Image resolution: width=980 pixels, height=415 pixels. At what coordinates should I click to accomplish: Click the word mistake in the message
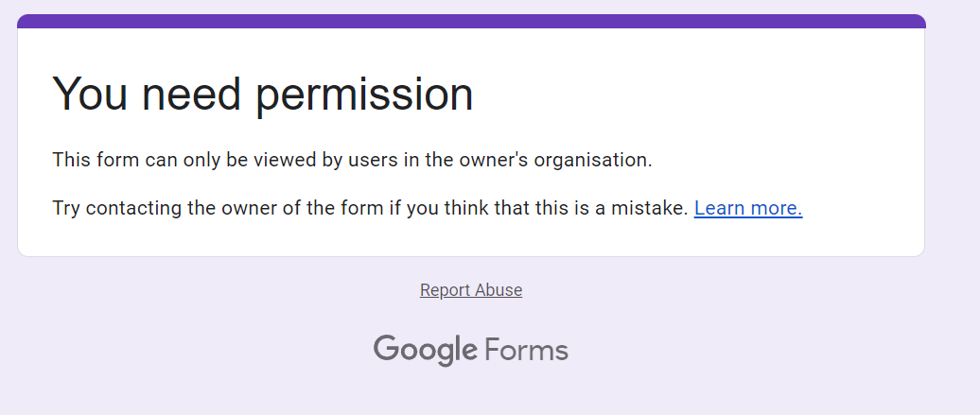point(651,208)
